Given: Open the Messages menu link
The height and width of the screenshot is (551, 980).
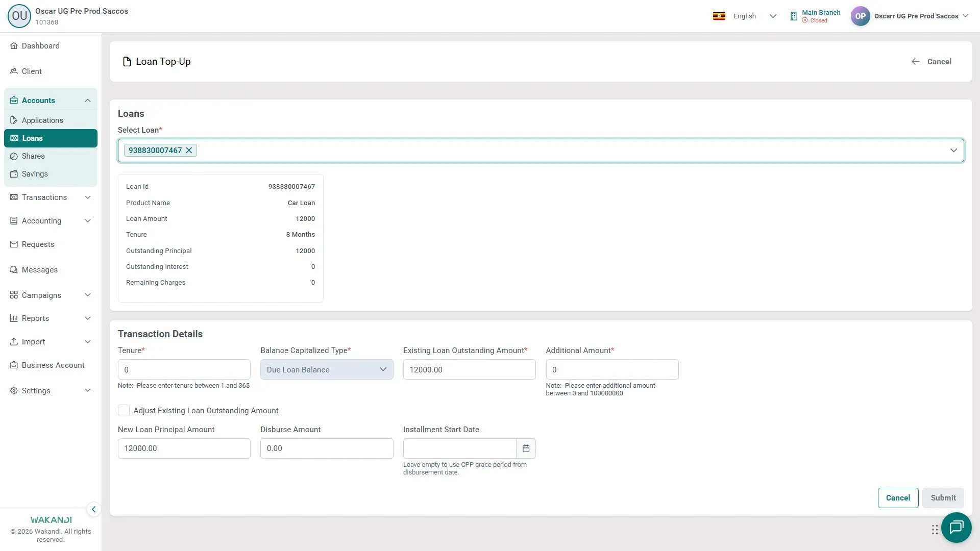Looking at the screenshot, I should [x=51, y=270].
